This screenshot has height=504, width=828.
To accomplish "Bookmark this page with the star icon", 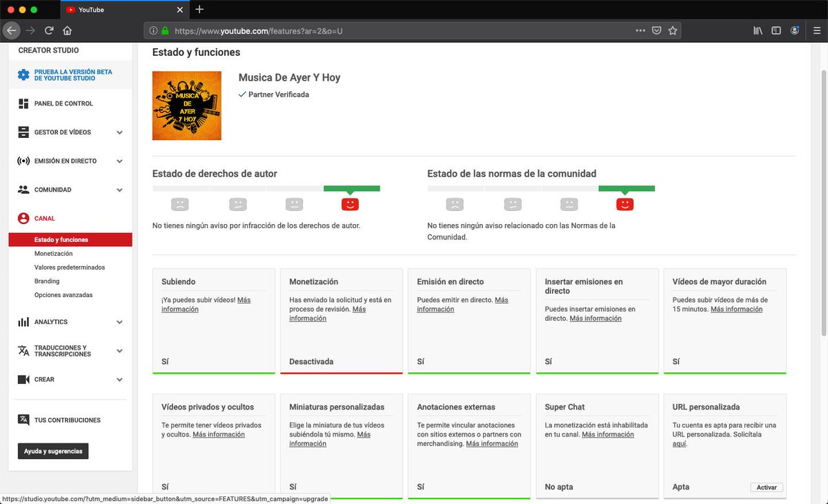I will coord(673,30).
